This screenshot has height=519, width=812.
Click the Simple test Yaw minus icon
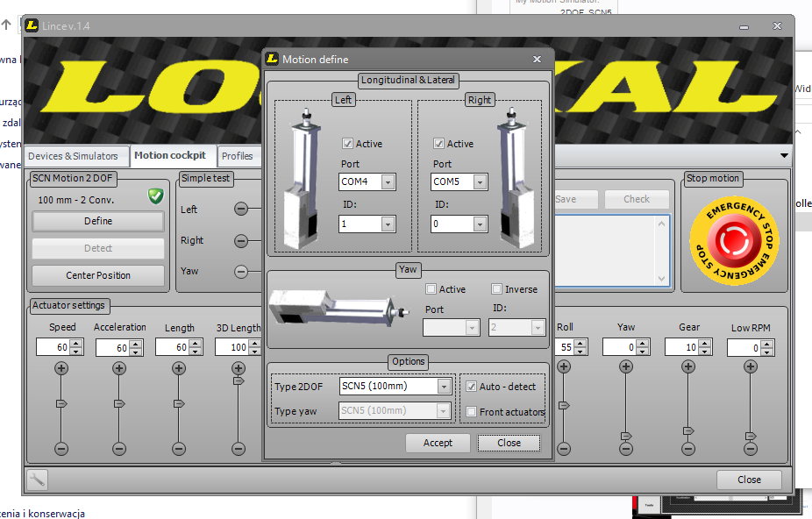point(241,272)
